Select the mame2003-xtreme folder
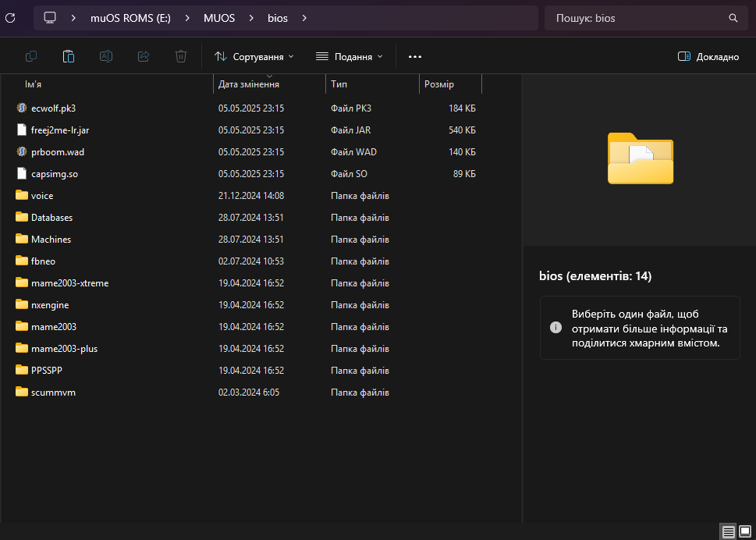Screen dimensions: 756x540 coord(69,283)
